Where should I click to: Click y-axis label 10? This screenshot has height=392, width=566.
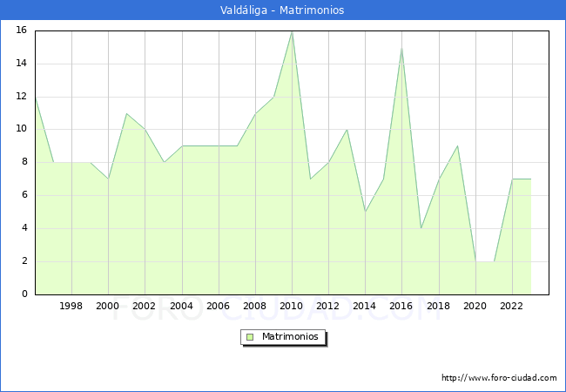(x=22, y=129)
